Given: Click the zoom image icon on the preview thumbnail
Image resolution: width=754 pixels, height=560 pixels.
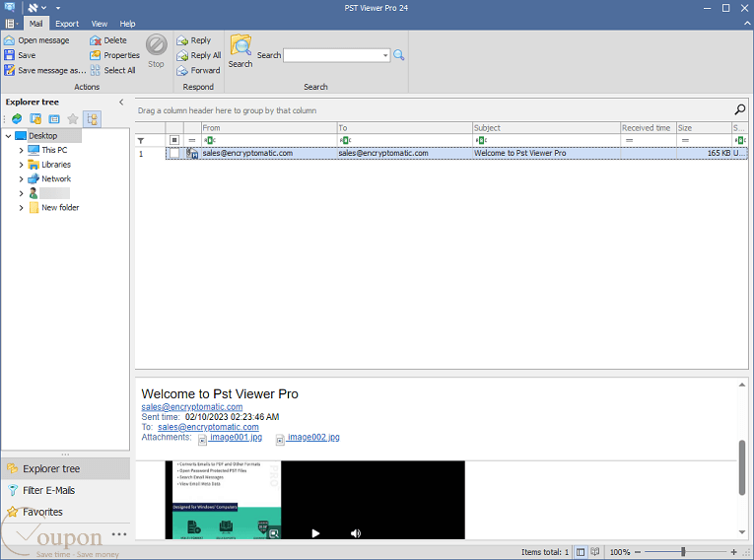Looking at the screenshot, I should click(x=274, y=533).
